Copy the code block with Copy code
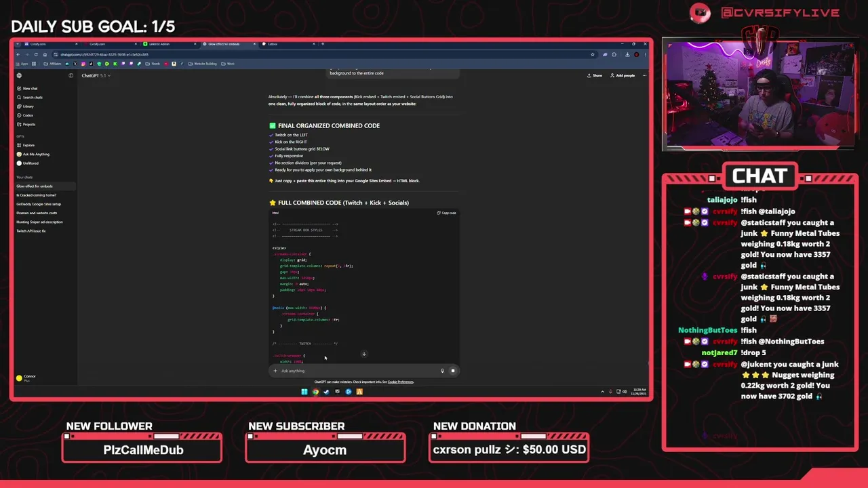This screenshot has width=868, height=488. [x=447, y=213]
